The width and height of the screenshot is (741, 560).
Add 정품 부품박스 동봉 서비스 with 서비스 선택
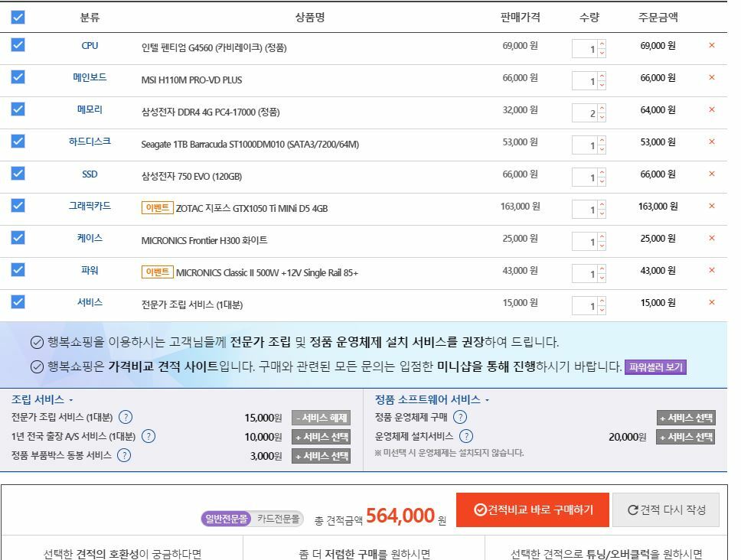coord(321,456)
